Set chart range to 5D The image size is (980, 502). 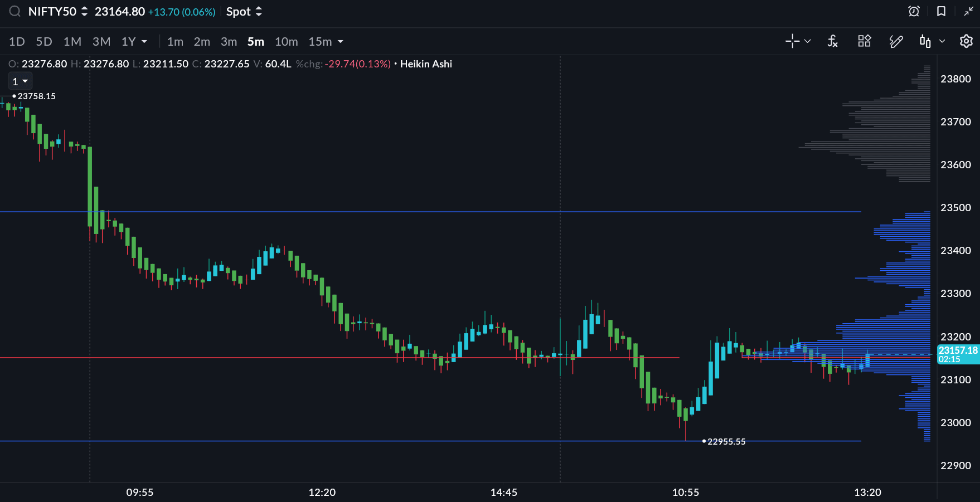(x=44, y=42)
